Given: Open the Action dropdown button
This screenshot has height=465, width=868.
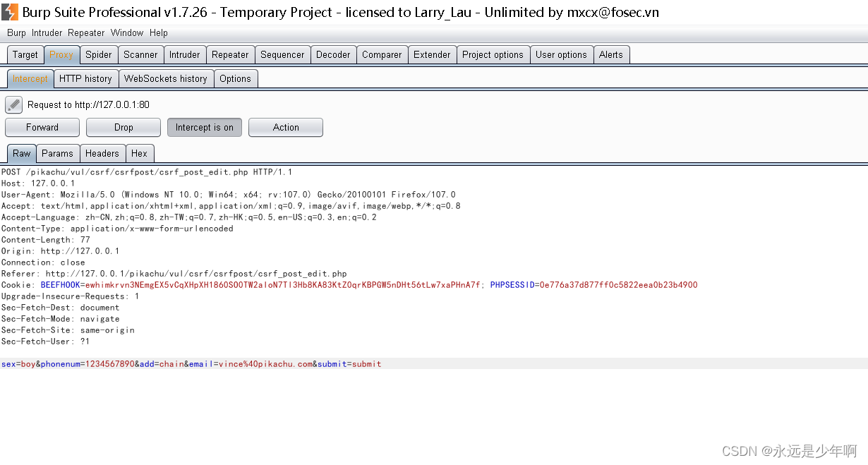Looking at the screenshot, I should [286, 128].
